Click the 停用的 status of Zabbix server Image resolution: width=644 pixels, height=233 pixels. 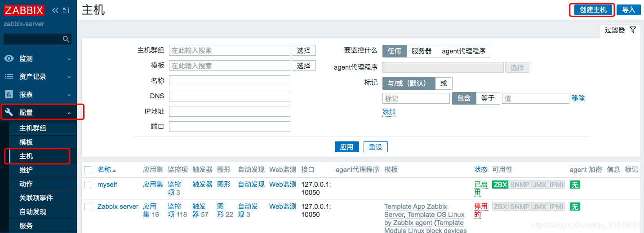tap(481, 211)
